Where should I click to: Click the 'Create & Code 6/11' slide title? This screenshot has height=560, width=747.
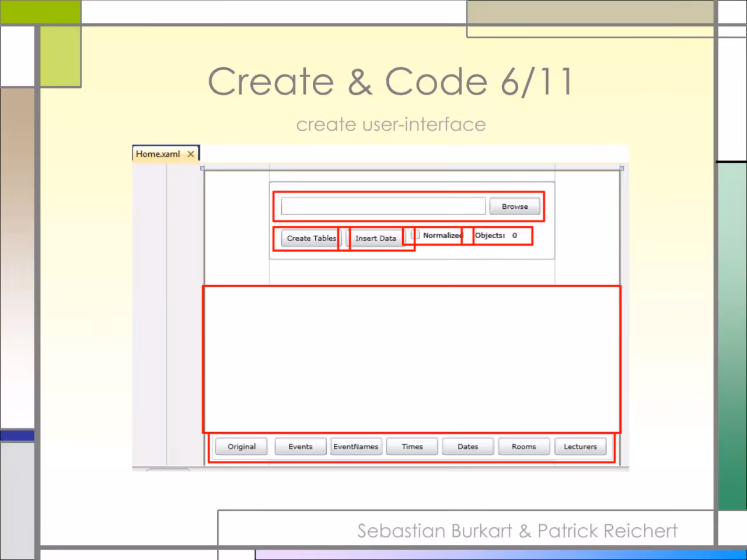(x=391, y=80)
